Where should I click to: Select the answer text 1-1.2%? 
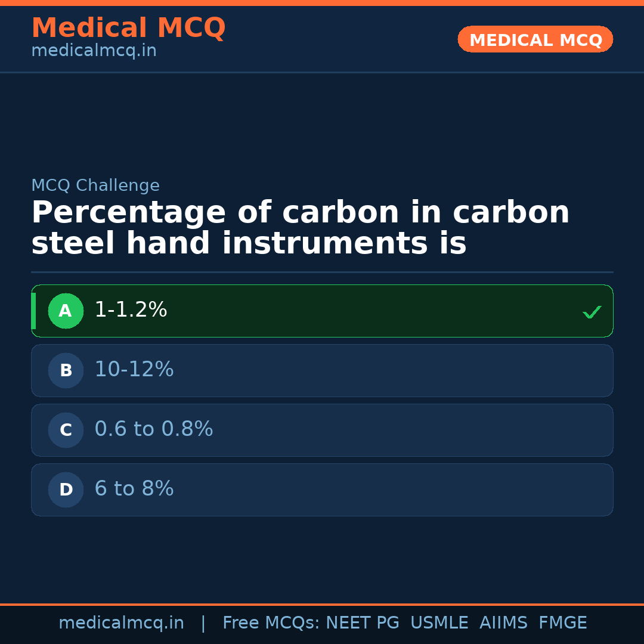131,310
